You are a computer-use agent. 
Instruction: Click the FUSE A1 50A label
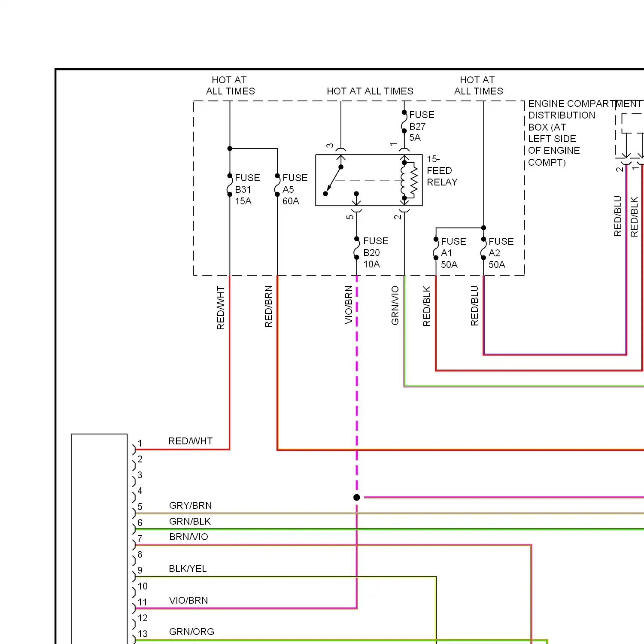[453, 253]
